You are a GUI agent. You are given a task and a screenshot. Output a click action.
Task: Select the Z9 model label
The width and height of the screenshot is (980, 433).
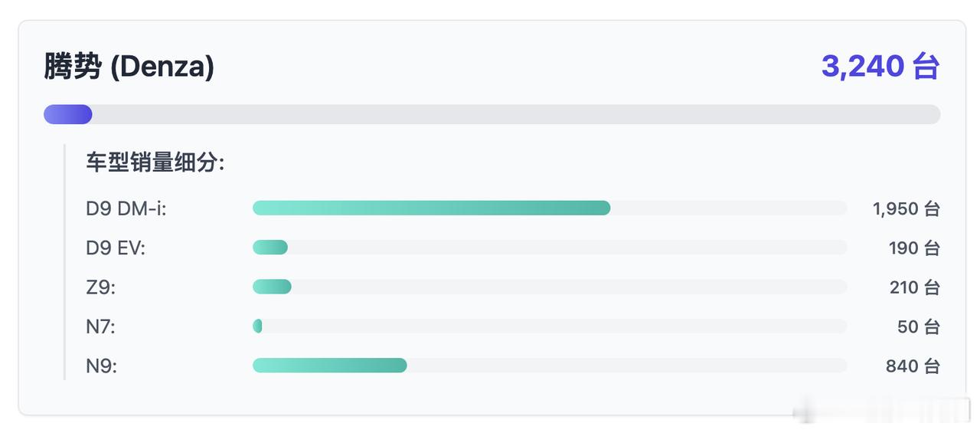101,287
